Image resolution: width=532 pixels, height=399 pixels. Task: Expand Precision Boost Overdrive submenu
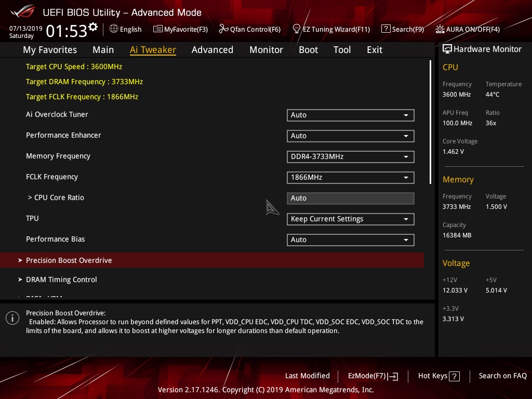click(212, 260)
